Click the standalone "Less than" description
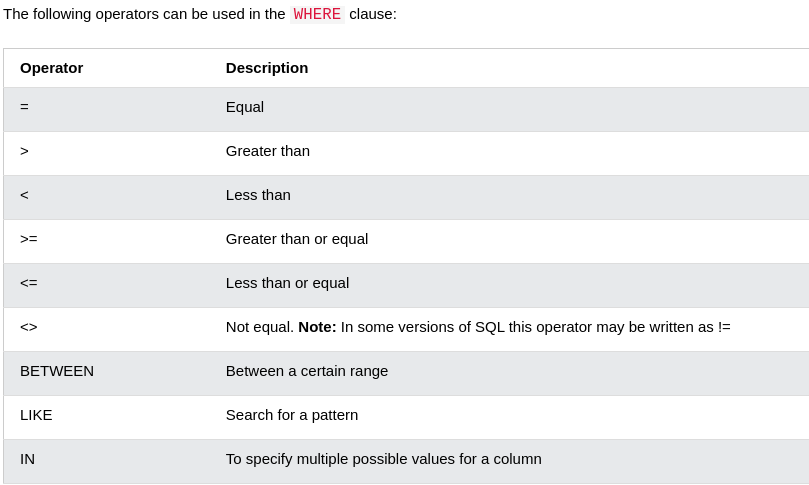Screen dimensions: 809x485 258,195
